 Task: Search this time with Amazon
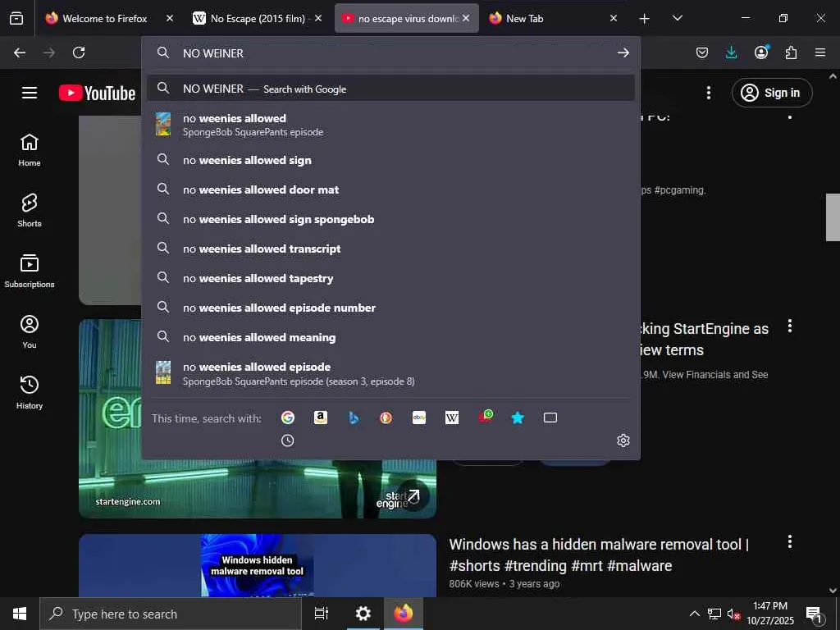pyautogui.click(x=321, y=418)
